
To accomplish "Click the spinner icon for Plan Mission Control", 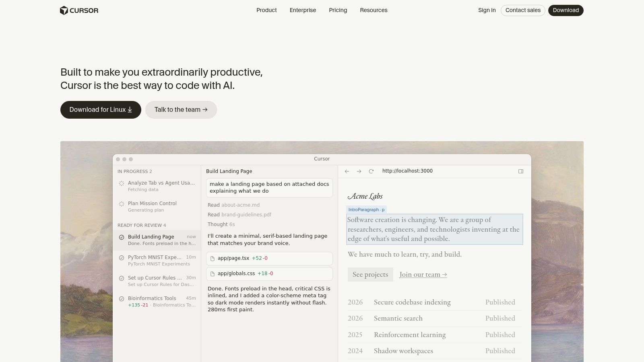I will 122,204.
